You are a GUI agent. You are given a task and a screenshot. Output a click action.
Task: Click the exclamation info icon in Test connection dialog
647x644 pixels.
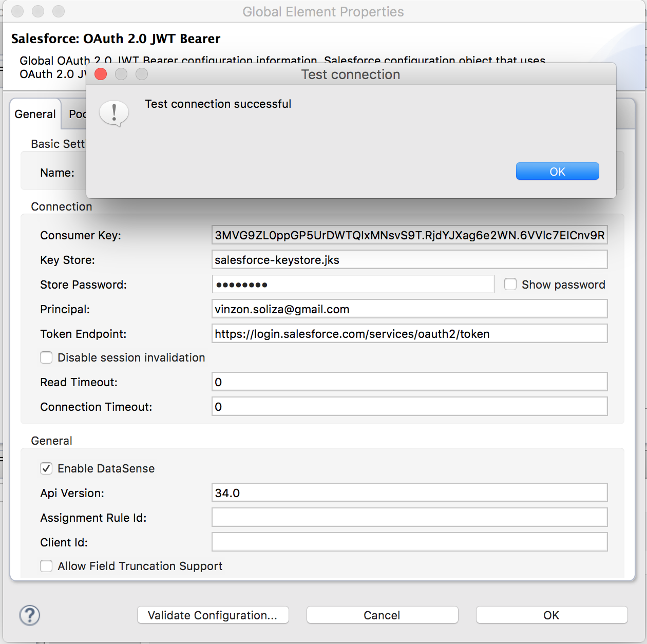[x=114, y=113]
